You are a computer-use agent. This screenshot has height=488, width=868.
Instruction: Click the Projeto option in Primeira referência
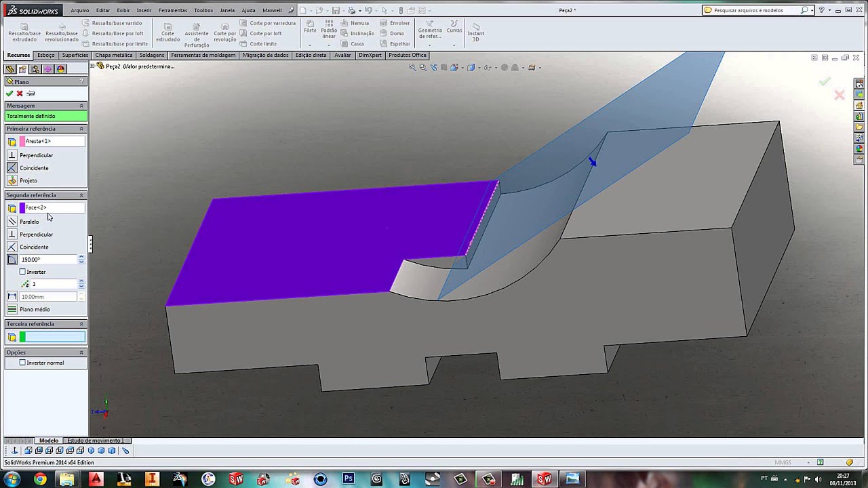pyautogui.click(x=12, y=181)
